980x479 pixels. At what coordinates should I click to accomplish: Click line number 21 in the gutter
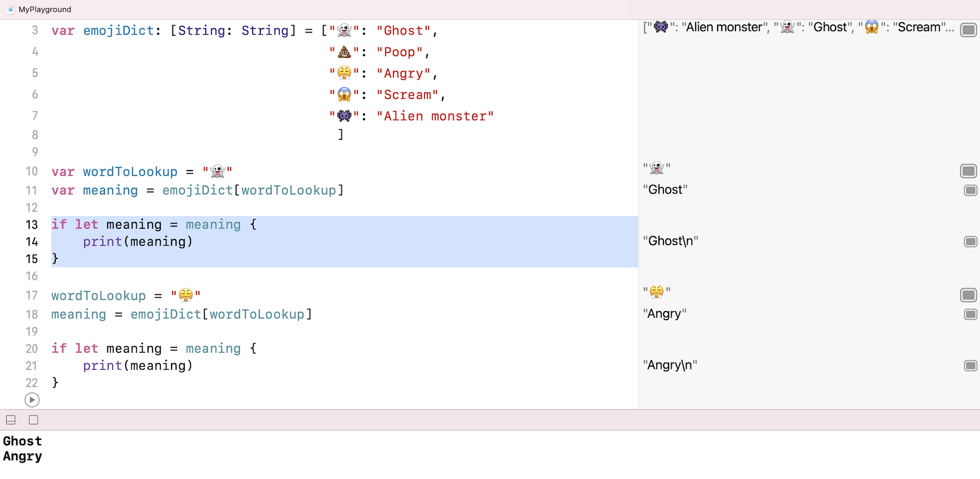click(x=32, y=366)
